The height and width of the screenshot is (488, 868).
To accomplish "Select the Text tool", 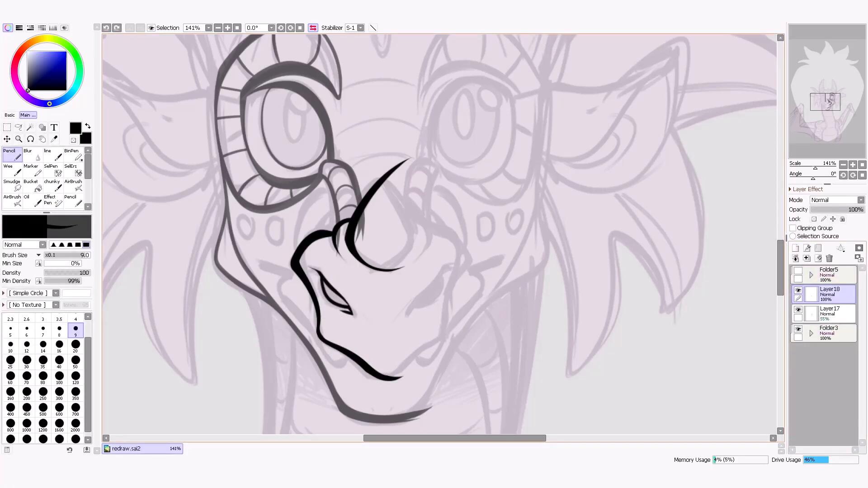I will click(54, 127).
